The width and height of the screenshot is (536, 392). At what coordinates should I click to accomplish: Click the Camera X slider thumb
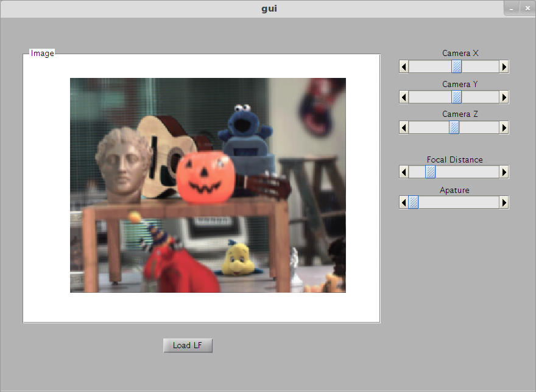(x=456, y=66)
